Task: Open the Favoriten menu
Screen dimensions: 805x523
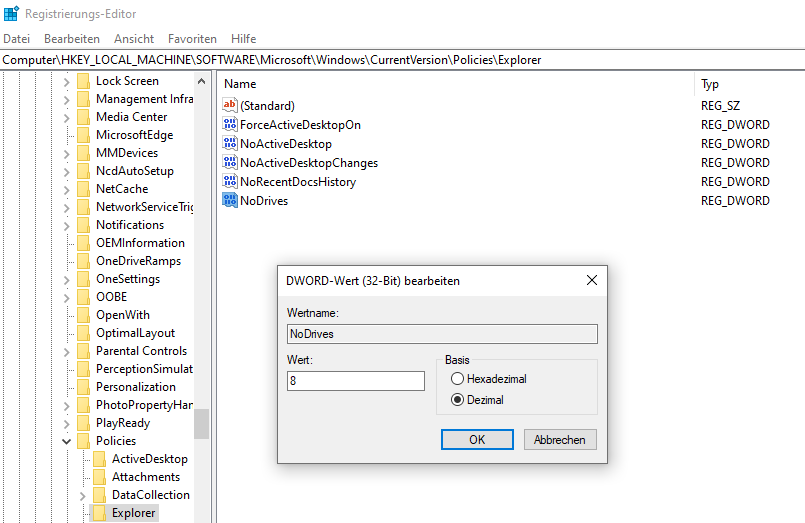Action: tap(192, 39)
